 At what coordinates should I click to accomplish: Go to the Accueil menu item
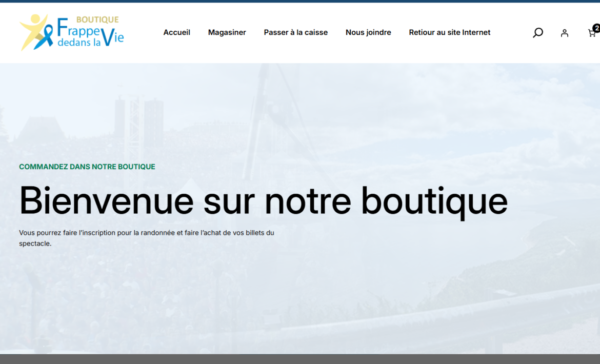click(x=176, y=32)
